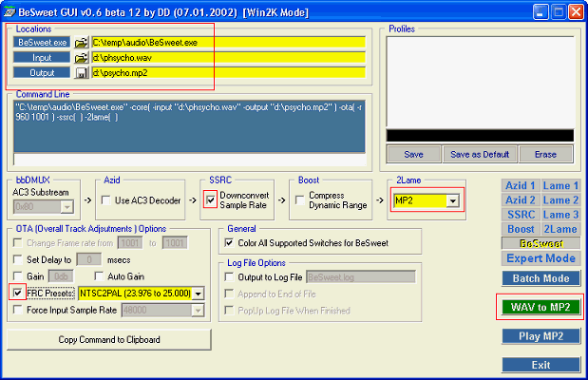The image size is (588, 380).
Task: Enable Use AC3 Decoder checkbox
Action: pyautogui.click(x=106, y=200)
